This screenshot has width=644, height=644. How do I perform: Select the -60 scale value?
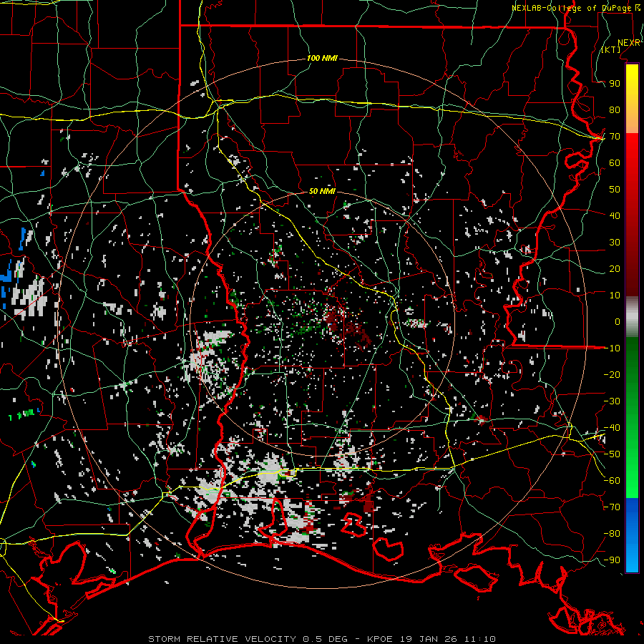click(612, 481)
